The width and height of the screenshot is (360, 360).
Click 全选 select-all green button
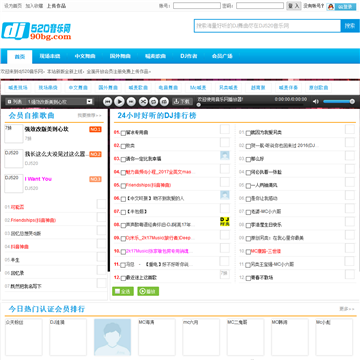tap(123, 291)
